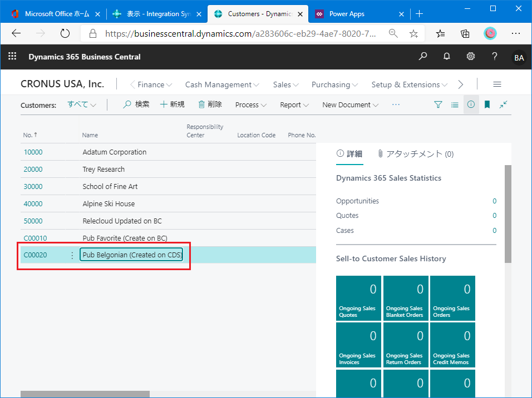532x398 pixels.
Task: Click the browser address bar URL
Action: (x=240, y=33)
